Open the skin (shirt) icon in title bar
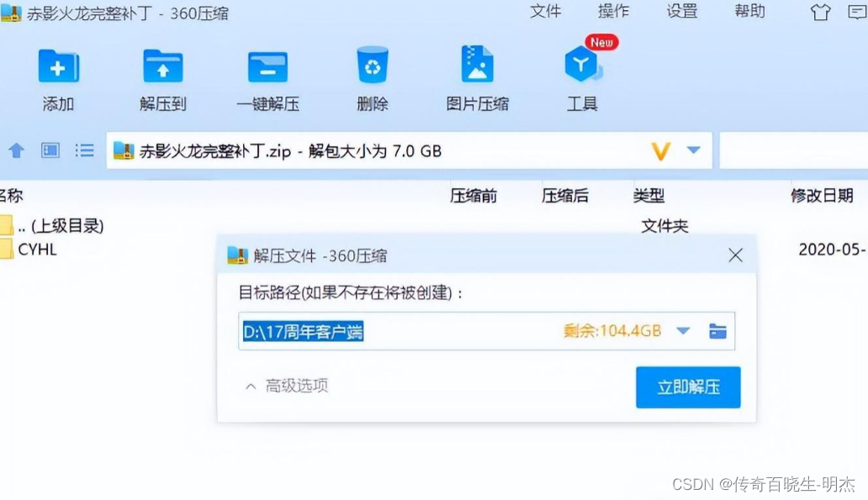 tap(820, 12)
